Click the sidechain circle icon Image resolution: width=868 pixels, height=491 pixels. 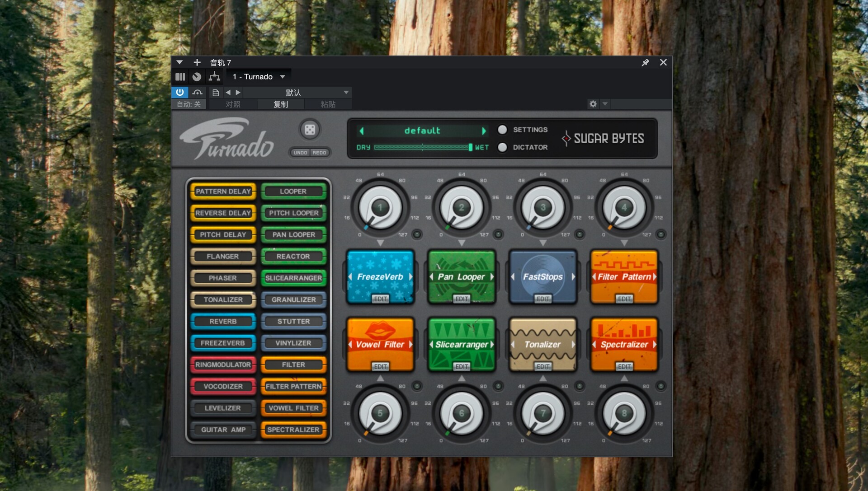(197, 77)
